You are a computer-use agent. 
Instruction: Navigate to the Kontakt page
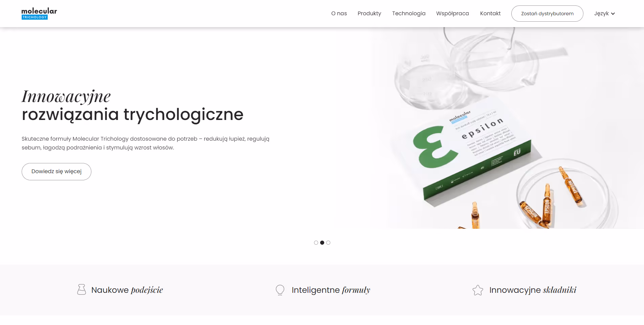coord(490,14)
